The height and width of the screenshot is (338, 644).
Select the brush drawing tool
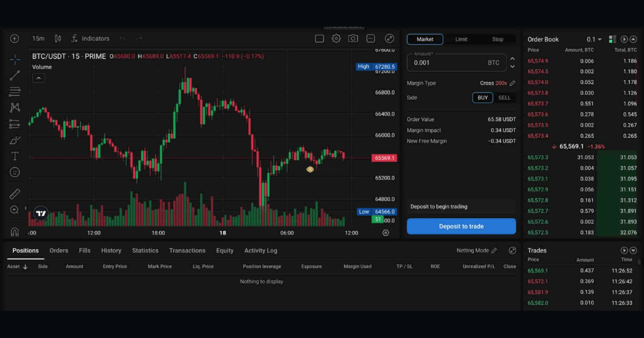[15, 141]
